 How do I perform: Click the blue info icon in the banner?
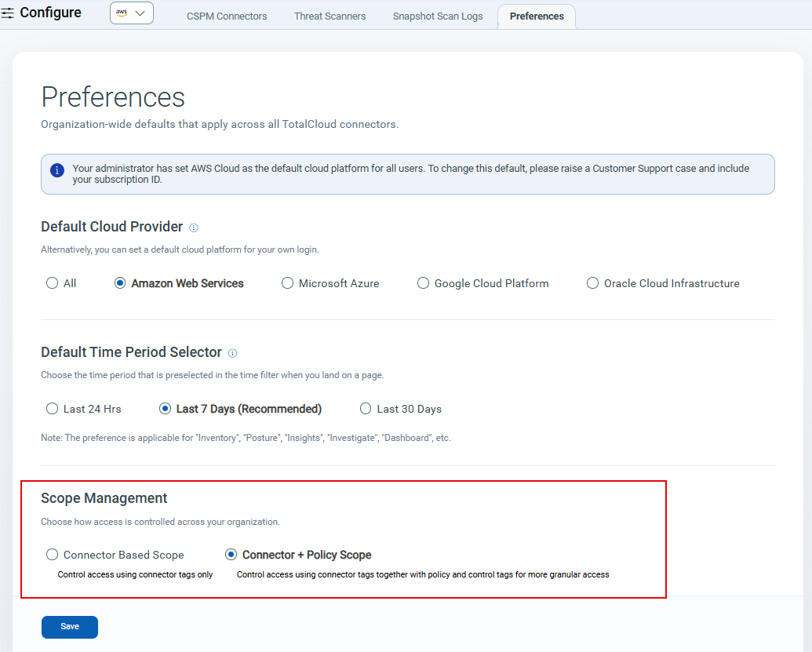[57, 169]
